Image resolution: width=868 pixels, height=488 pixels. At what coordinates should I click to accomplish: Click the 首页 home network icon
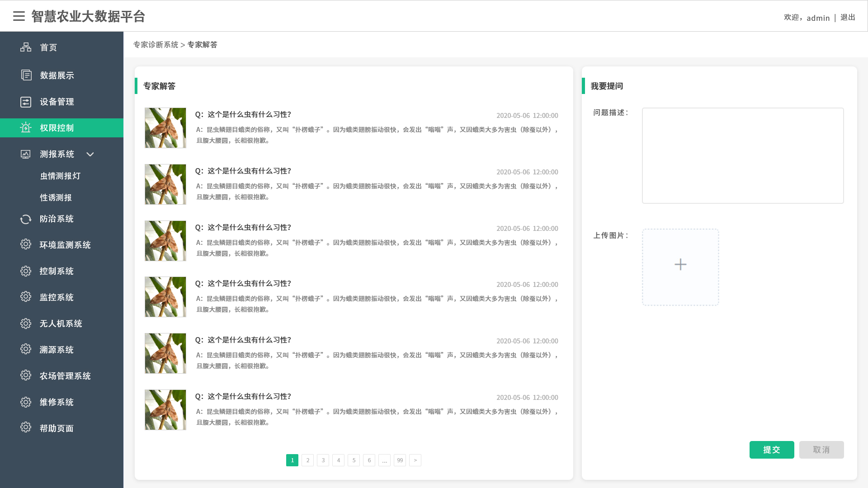[26, 47]
